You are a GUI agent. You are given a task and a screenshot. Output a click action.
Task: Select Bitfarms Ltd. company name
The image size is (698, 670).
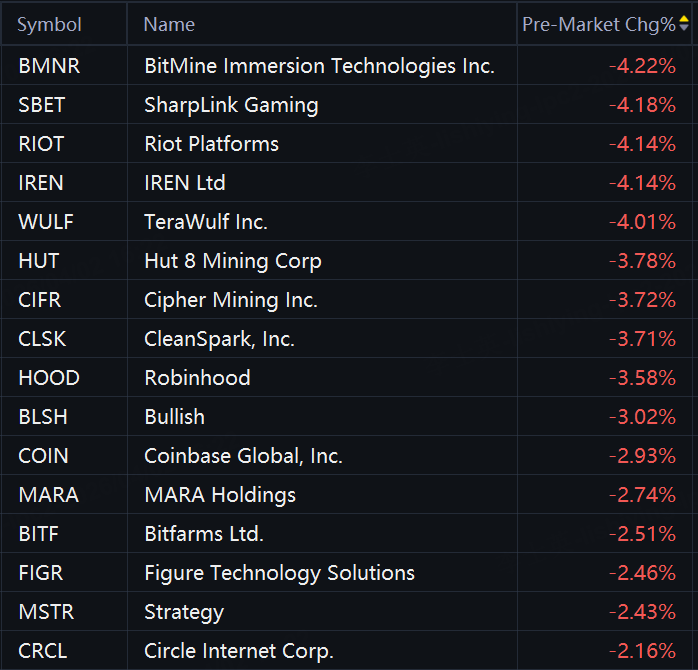(204, 534)
